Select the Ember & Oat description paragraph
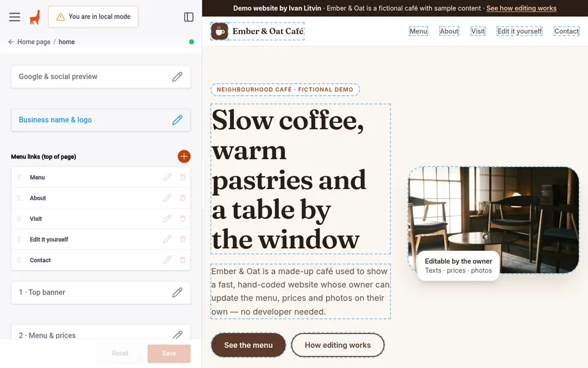Screen dimensions: 588x368 tap(300, 291)
